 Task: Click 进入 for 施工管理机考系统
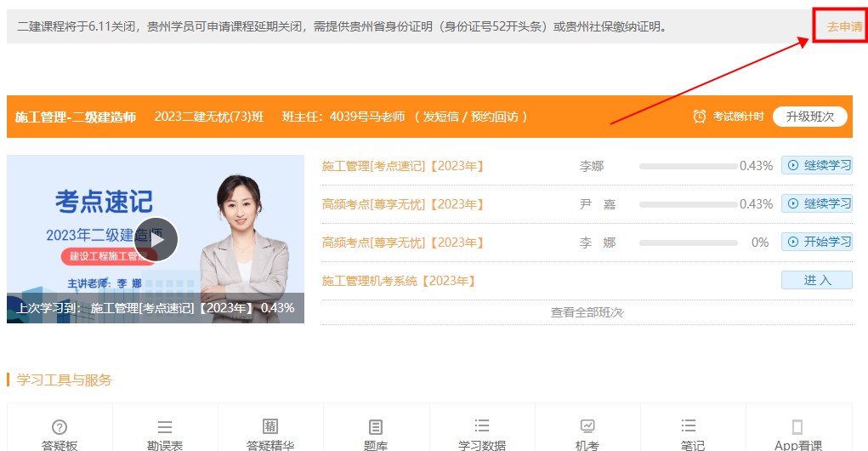pos(817,281)
